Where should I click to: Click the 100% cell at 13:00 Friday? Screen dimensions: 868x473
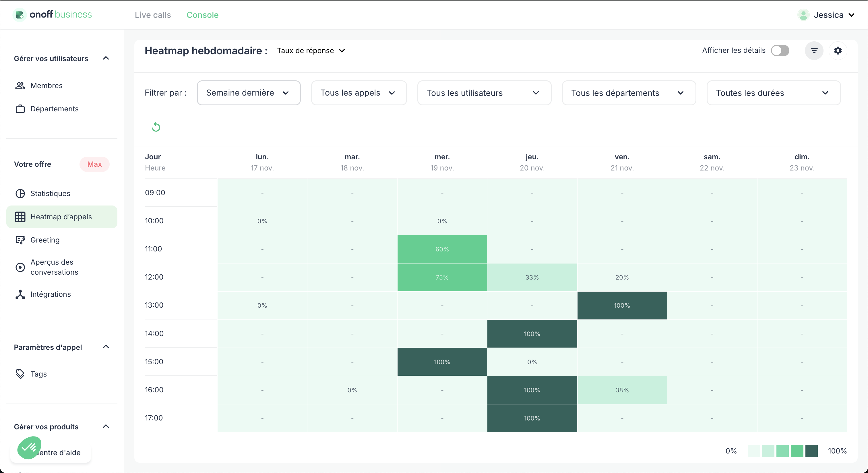click(x=622, y=305)
